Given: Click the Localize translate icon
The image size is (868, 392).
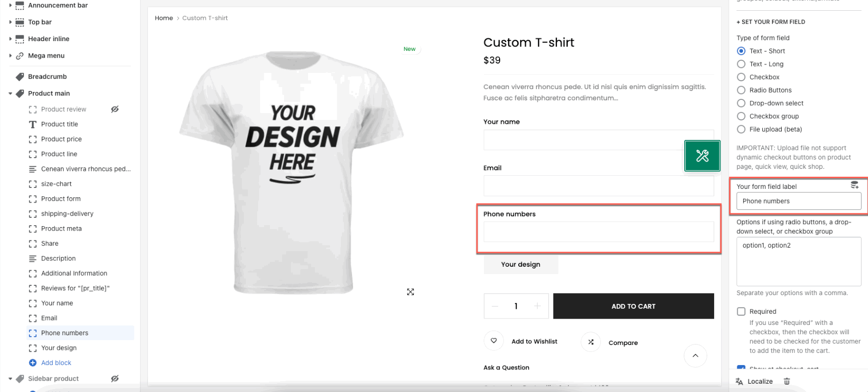Looking at the screenshot, I should 740,381.
